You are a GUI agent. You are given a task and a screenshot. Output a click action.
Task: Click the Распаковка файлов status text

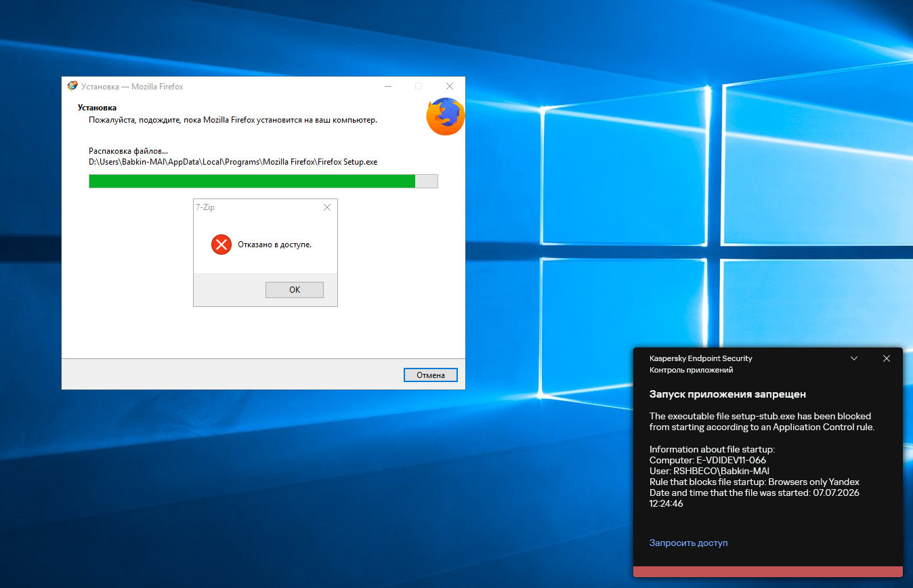(x=129, y=151)
